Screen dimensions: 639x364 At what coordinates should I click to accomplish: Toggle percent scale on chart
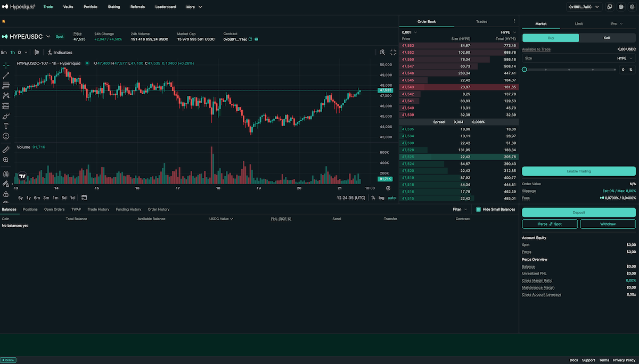coord(373,197)
